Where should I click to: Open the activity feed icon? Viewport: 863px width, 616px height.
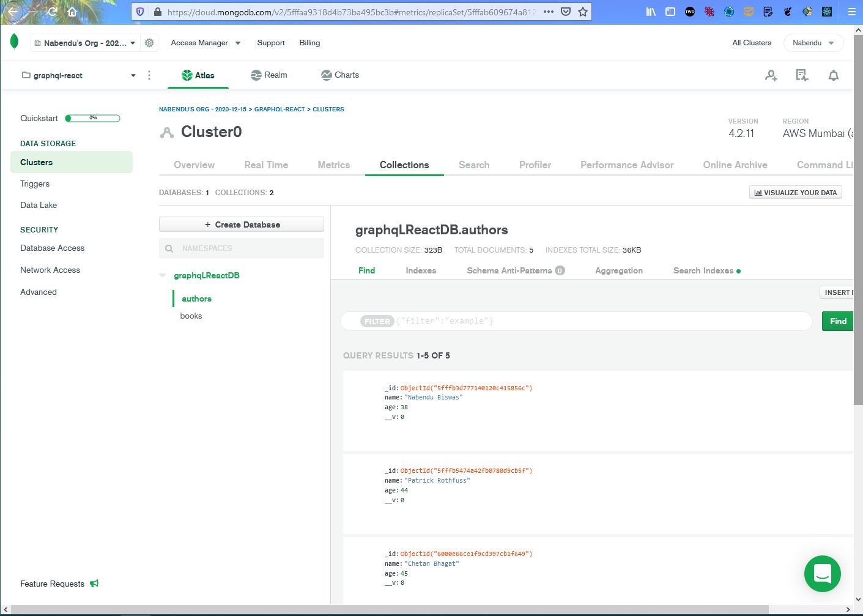pos(802,75)
